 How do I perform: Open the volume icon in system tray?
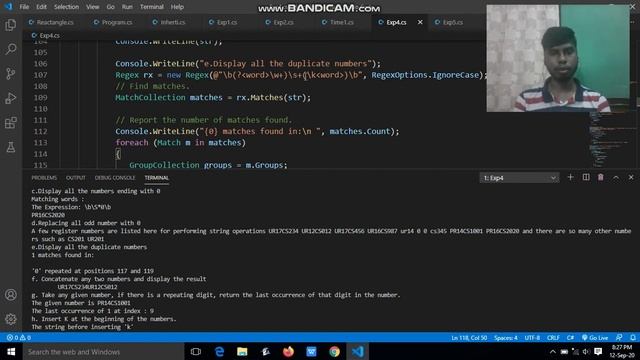586,351
